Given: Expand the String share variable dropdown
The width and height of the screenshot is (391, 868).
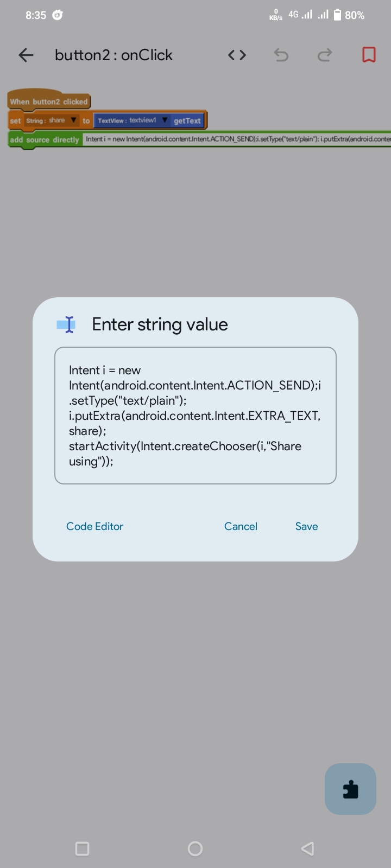Looking at the screenshot, I should tap(73, 120).
